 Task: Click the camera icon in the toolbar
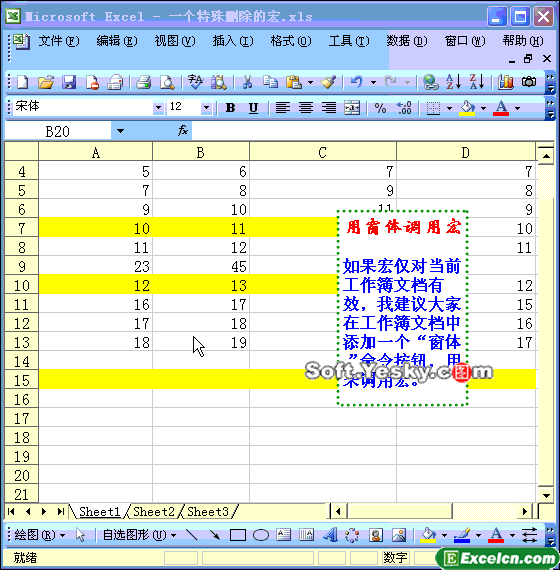529,82
